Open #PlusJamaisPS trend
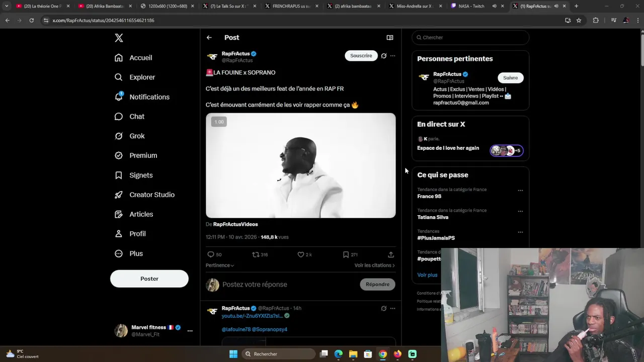 [436, 238]
